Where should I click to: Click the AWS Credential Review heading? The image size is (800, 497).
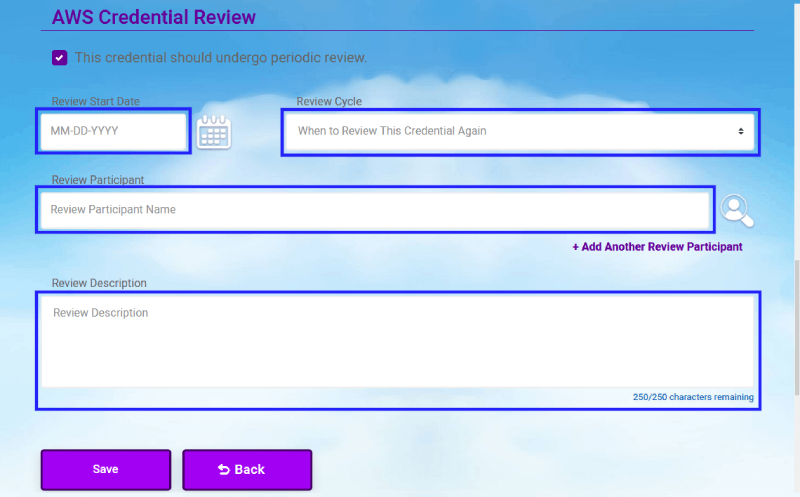click(x=154, y=17)
